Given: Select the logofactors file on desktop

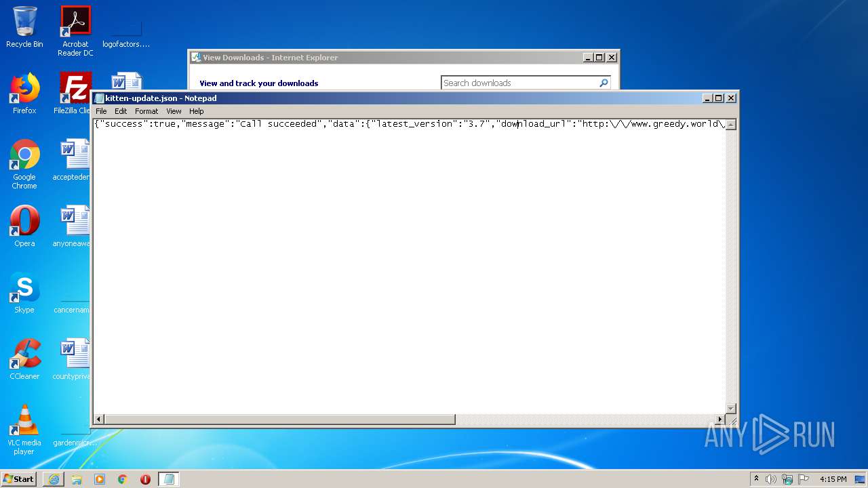Looking at the screenshot, I should [126, 31].
